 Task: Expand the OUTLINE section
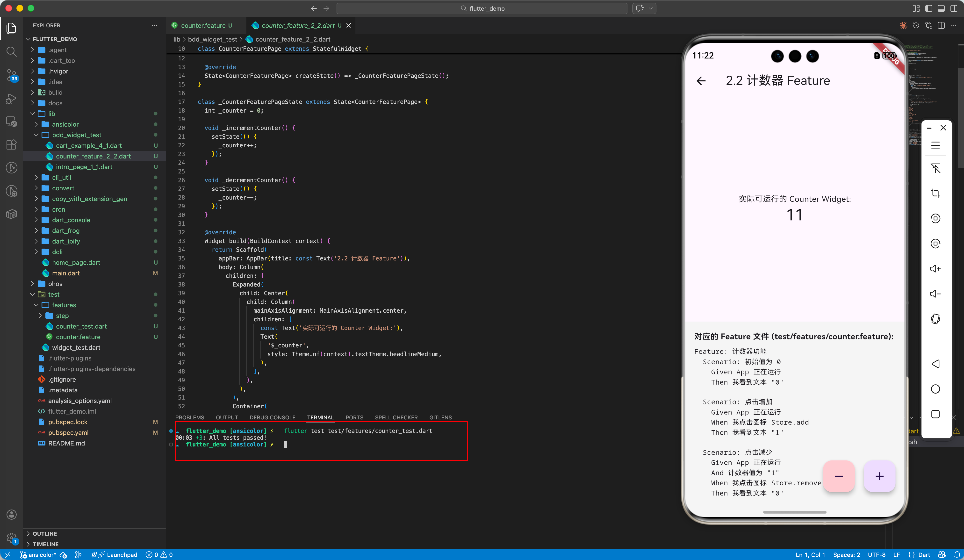click(45, 534)
